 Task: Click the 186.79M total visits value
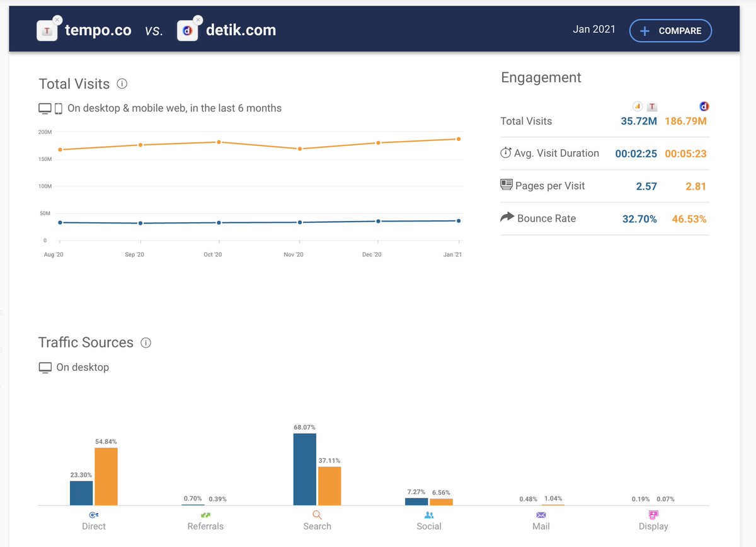click(x=685, y=121)
